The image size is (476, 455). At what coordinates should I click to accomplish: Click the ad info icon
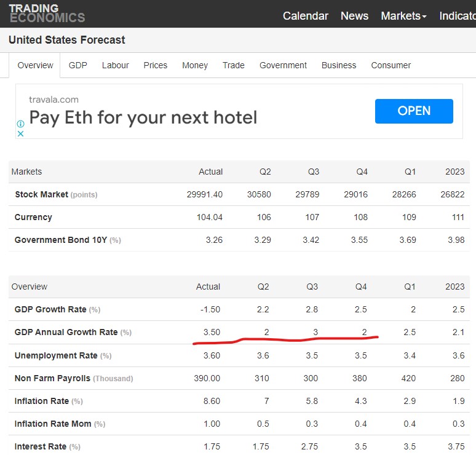tap(20, 124)
